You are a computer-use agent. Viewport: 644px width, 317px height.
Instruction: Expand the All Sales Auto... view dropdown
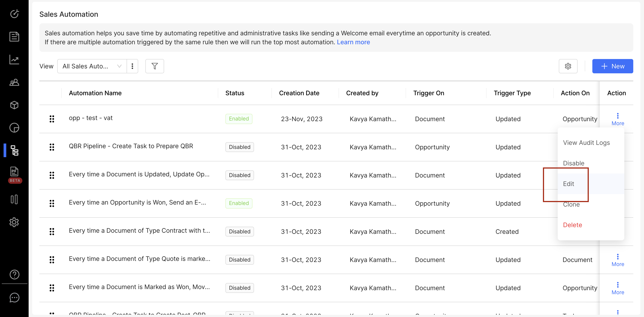click(x=92, y=66)
